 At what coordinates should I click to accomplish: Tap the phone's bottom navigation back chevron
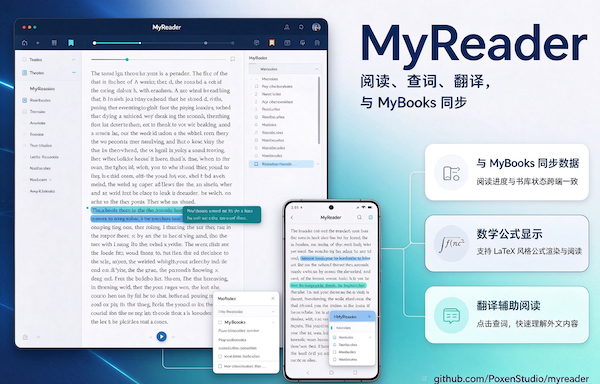(x=308, y=372)
